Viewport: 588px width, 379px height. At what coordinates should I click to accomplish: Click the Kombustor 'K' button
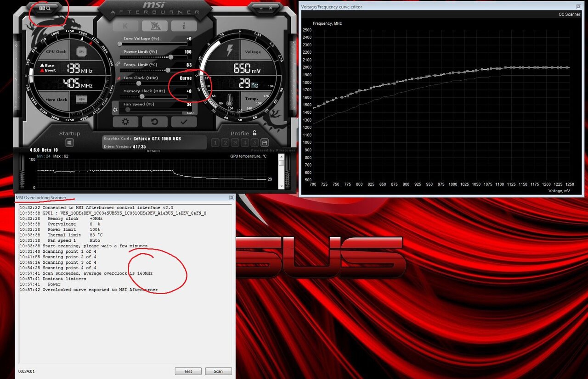coord(125,26)
